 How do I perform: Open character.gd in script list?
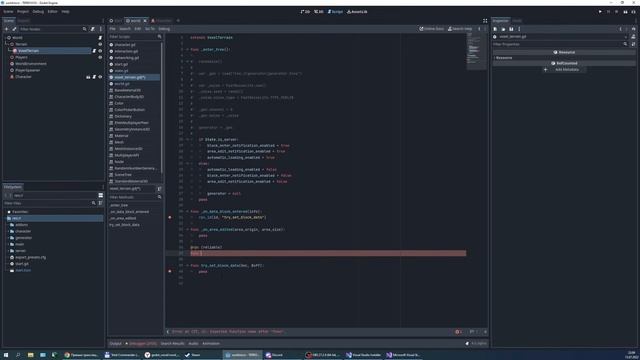pos(125,44)
